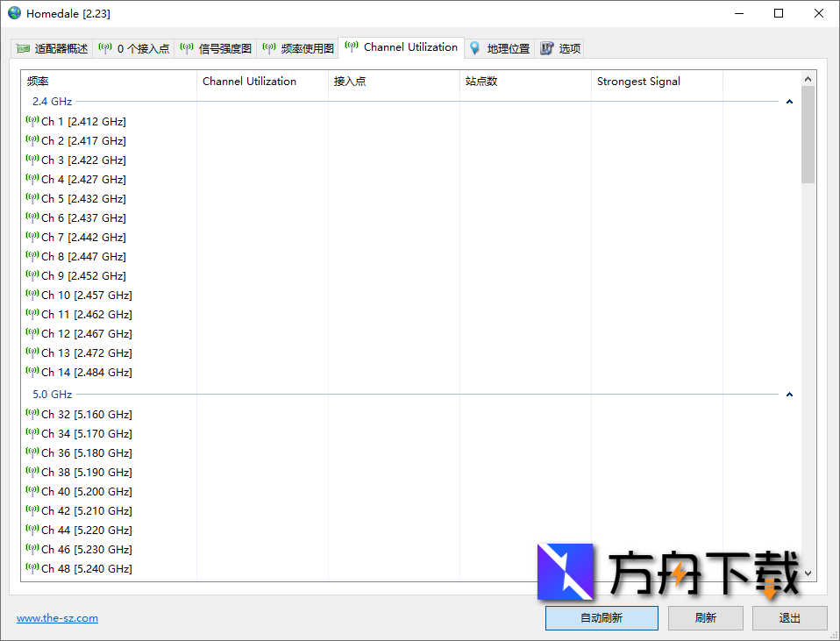Click the WiFi icon next to Ch 14 [2.484 GHz]
This screenshot has height=641, width=840.
(31, 372)
